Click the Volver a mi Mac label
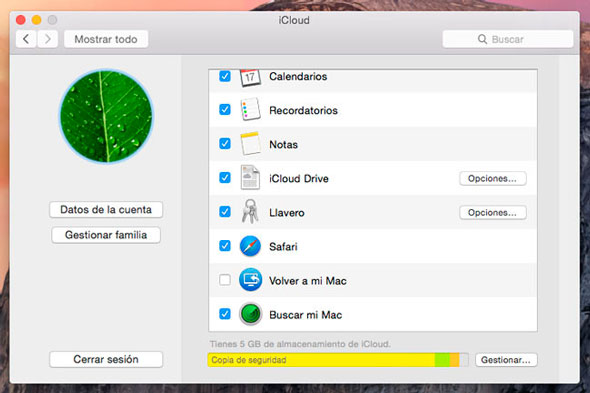 [308, 281]
